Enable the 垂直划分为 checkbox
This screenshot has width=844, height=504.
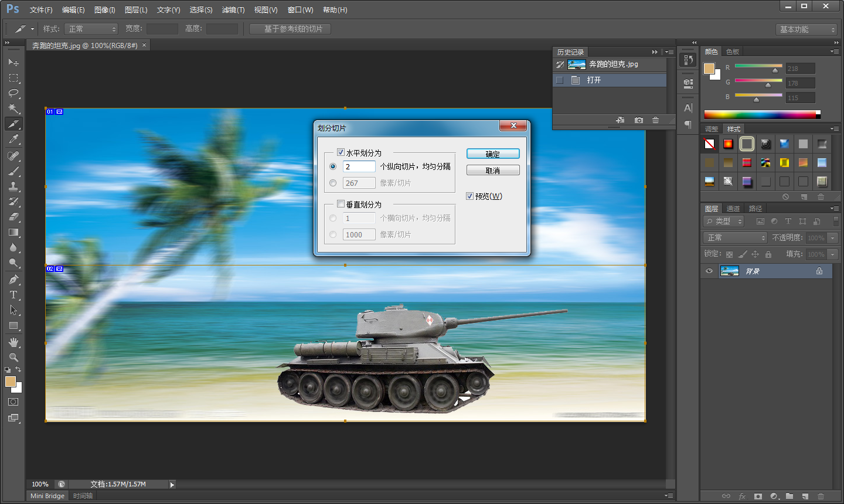point(341,204)
